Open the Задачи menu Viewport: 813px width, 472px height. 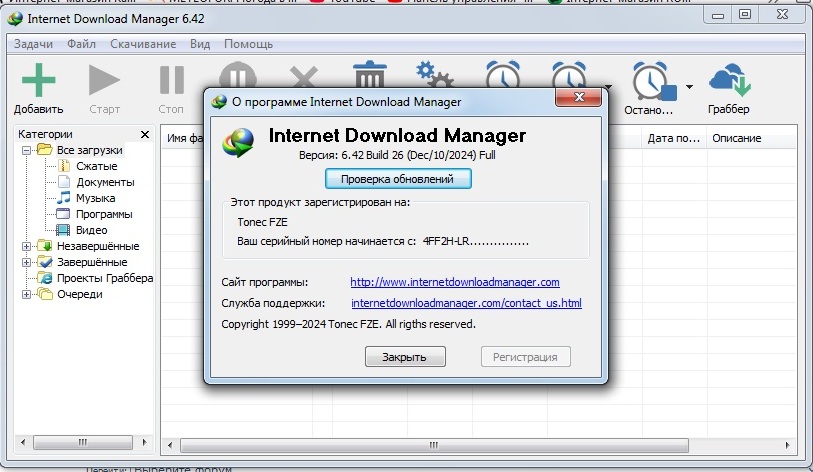point(33,44)
